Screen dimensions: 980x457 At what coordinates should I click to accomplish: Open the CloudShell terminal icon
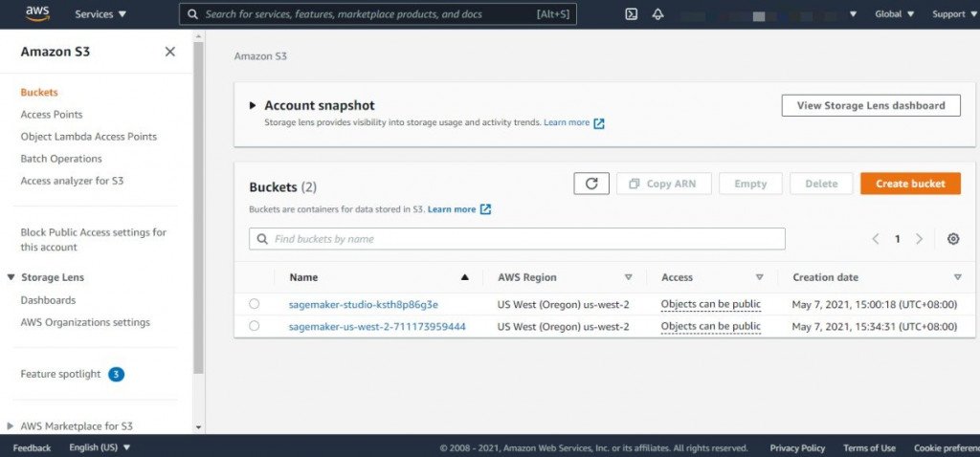632,13
